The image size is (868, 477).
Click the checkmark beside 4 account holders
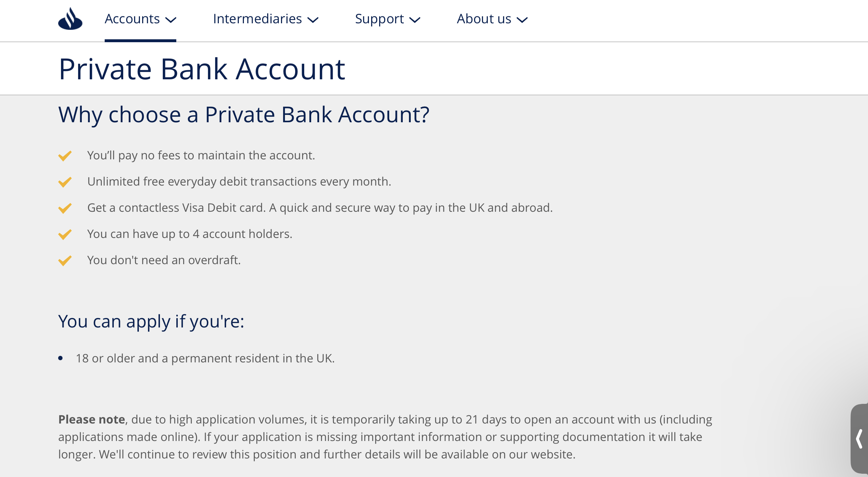[x=65, y=234]
